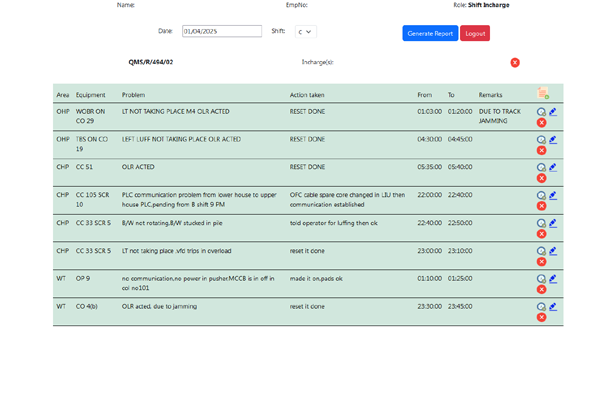Click the 'told operator for luffing then ok' cell

tap(333, 223)
